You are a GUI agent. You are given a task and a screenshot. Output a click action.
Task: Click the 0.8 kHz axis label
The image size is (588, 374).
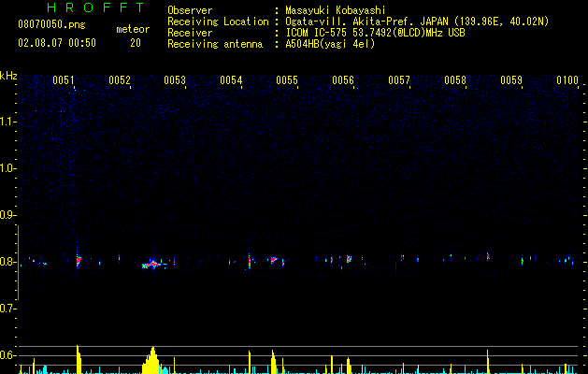pos(7,262)
